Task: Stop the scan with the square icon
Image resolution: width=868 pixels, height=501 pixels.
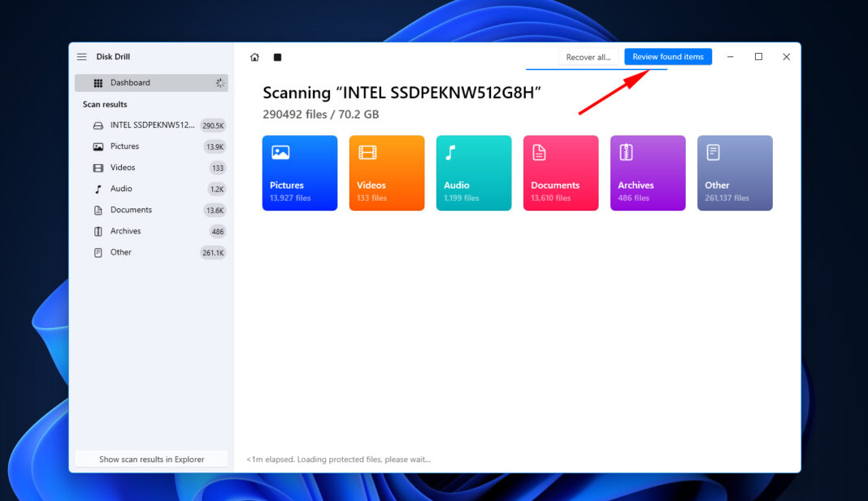Action: pyautogui.click(x=277, y=57)
